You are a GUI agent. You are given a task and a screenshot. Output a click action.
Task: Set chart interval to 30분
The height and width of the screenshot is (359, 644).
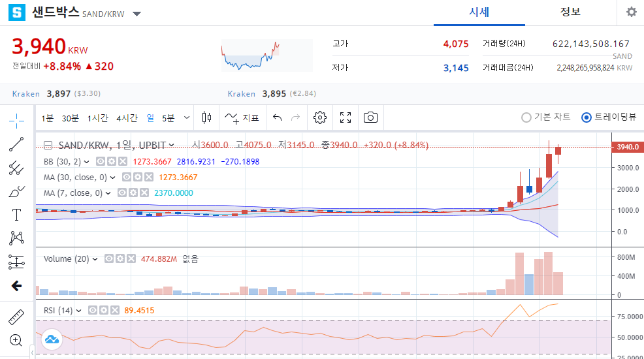coord(71,118)
